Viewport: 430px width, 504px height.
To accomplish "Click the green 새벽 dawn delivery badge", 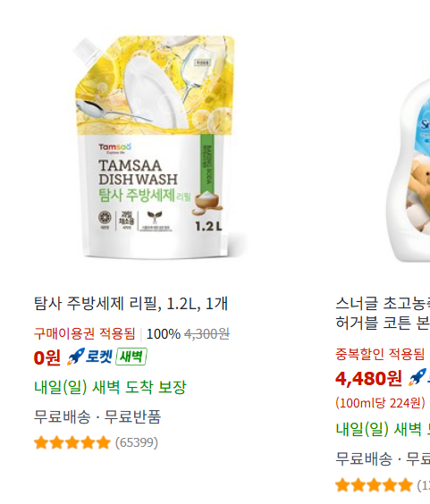I will [x=131, y=357].
